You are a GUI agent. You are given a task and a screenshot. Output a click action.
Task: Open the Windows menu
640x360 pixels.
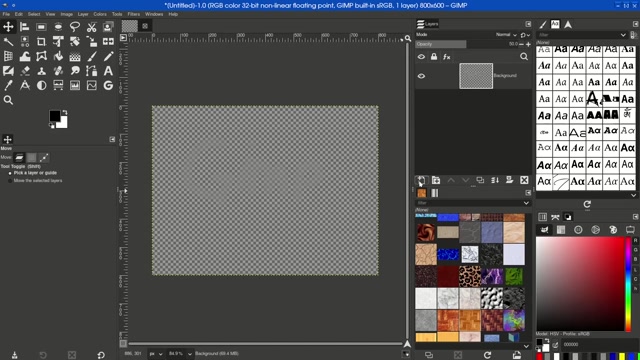point(154,14)
